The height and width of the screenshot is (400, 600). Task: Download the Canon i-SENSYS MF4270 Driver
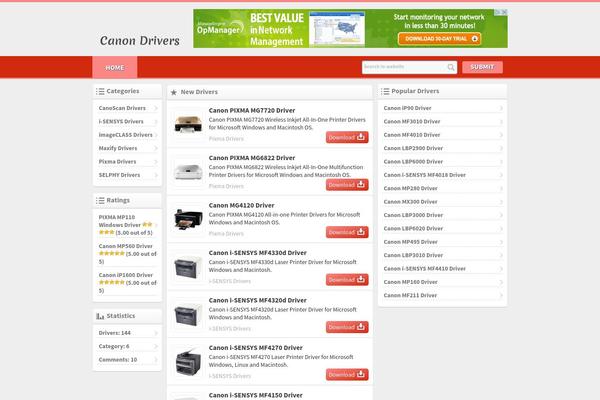(x=347, y=374)
